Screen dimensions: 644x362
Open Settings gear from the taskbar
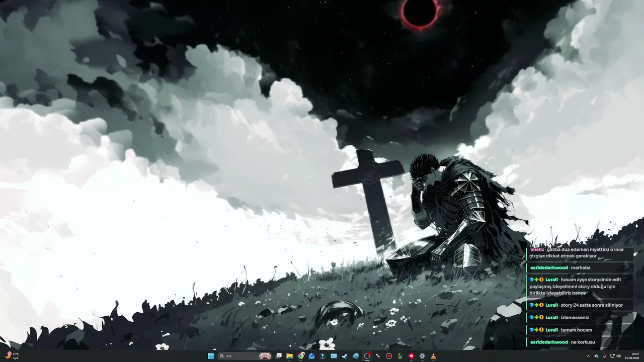pyautogui.click(x=422, y=356)
